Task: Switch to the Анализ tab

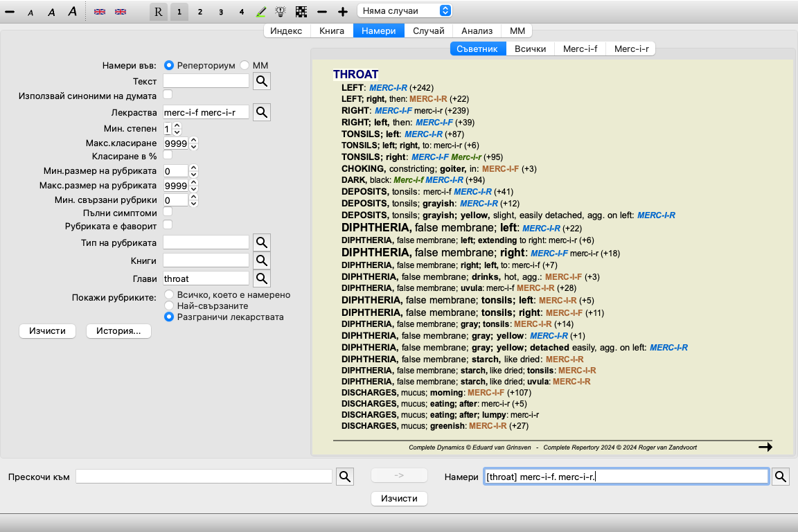Action: tap(477, 30)
